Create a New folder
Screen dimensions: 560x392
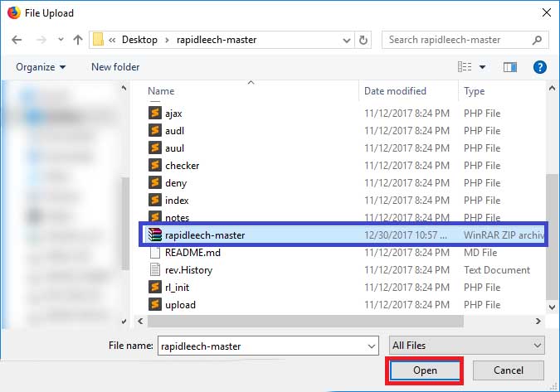click(x=115, y=67)
